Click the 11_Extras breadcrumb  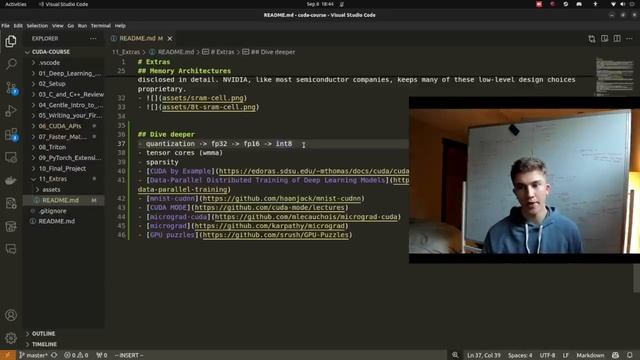[126, 52]
